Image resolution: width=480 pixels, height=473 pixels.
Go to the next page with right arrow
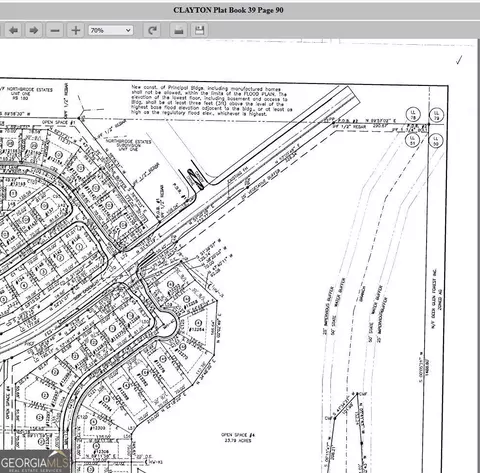pyautogui.click(x=34, y=30)
